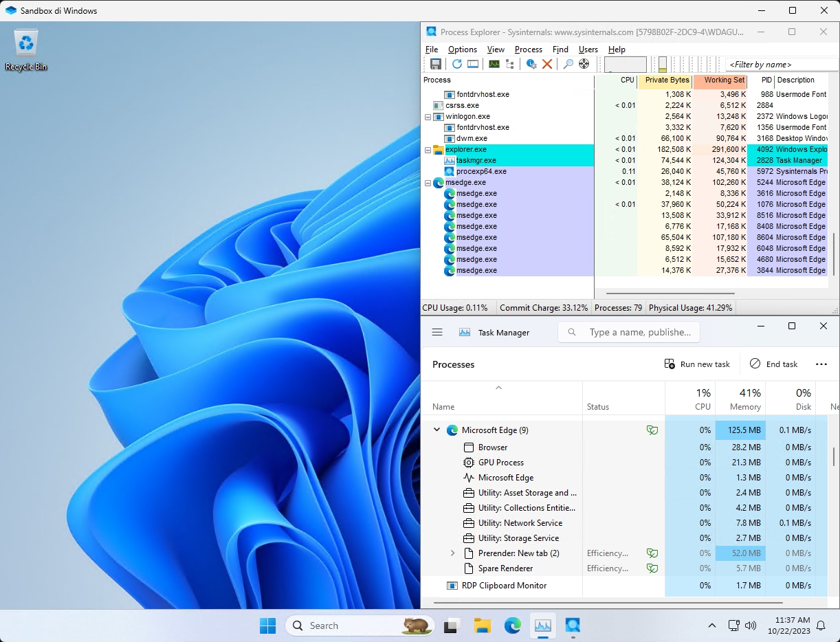Click the Status column header
This screenshot has width=840, height=642.
(x=623, y=399)
